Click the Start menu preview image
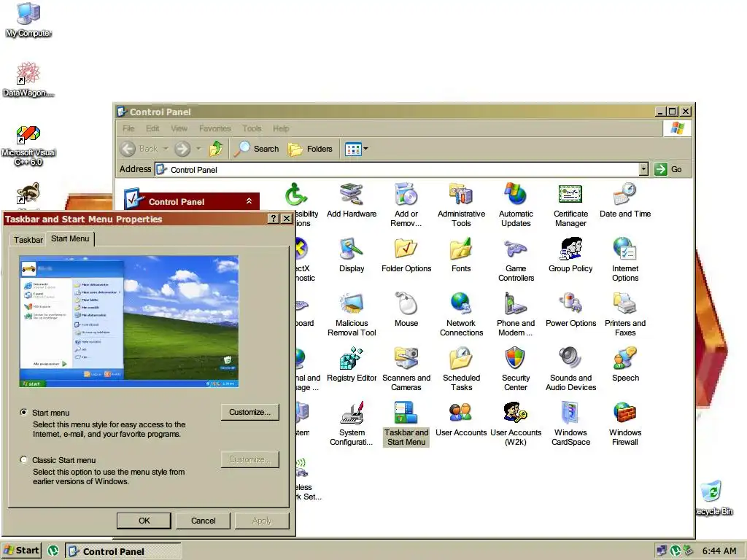 click(x=129, y=322)
